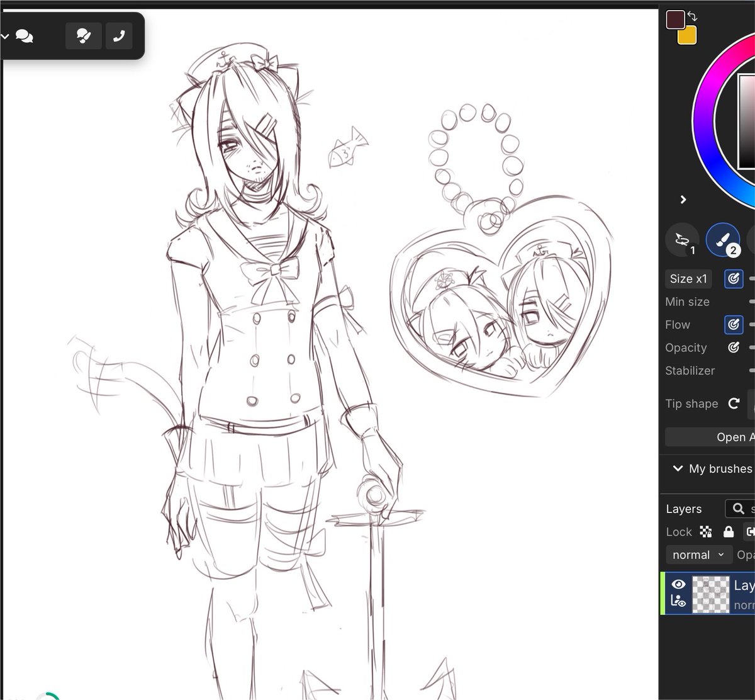Select the layer thumbnail
The image size is (755, 700).
pos(711,594)
